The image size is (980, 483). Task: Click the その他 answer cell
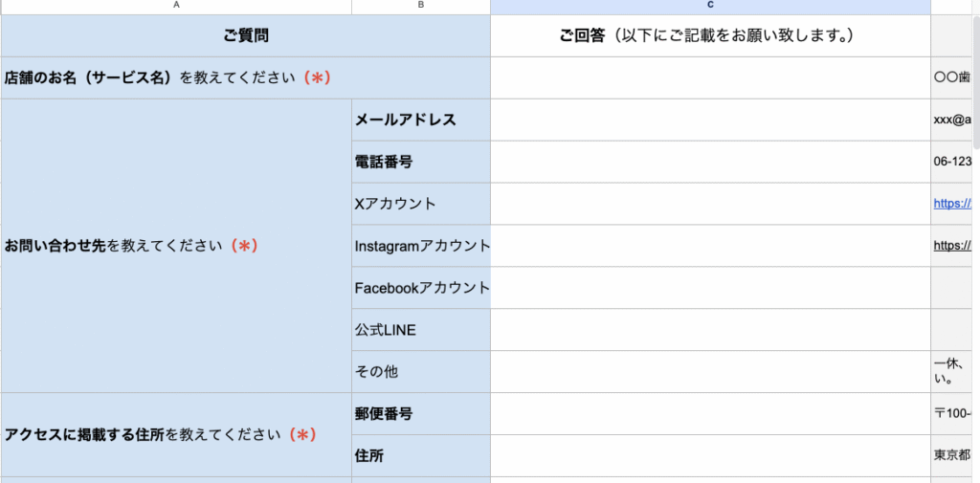[x=710, y=372]
